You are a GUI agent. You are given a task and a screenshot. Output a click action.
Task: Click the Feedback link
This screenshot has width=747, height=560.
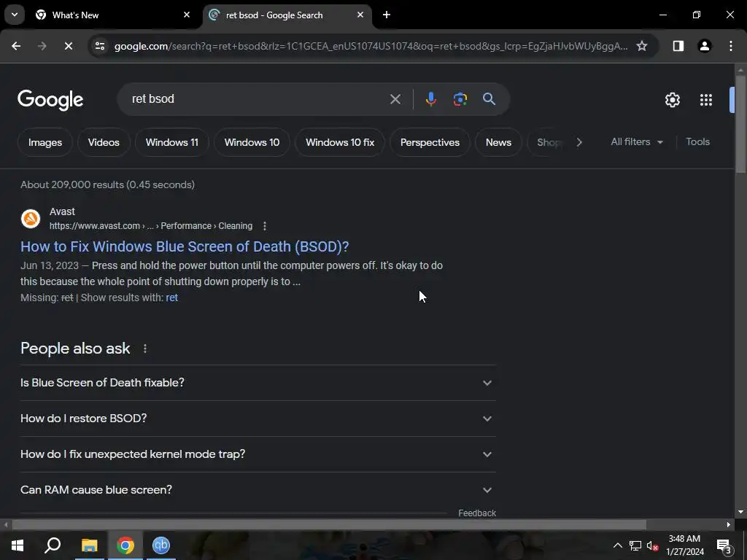point(477,513)
